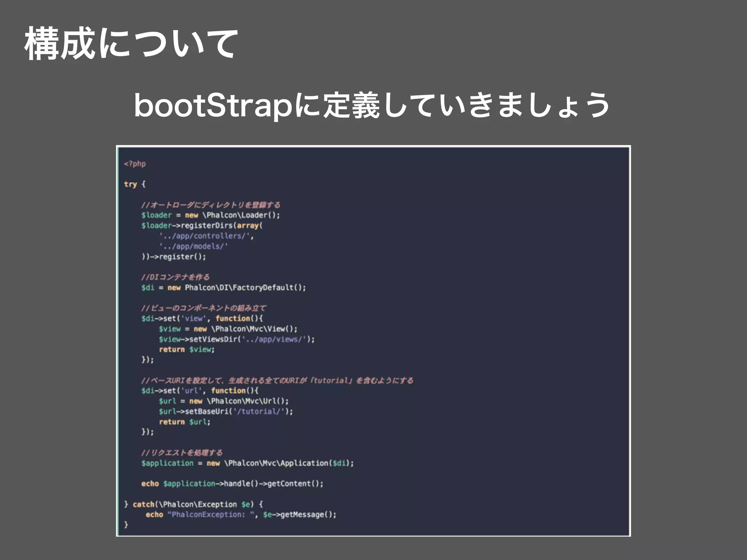Click the <?php opening tag
This screenshot has width=747, height=560.
point(135,164)
